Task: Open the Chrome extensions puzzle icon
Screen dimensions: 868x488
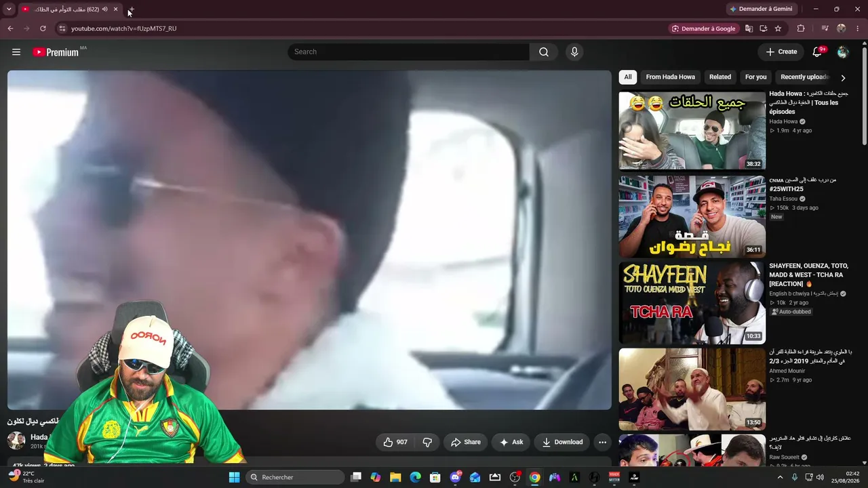Action: coord(801,28)
